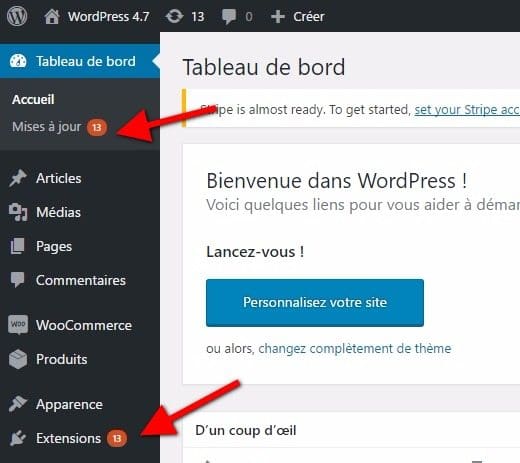Click the Extensions 13 updates badge
The width and height of the screenshot is (520, 463).
[x=117, y=438]
